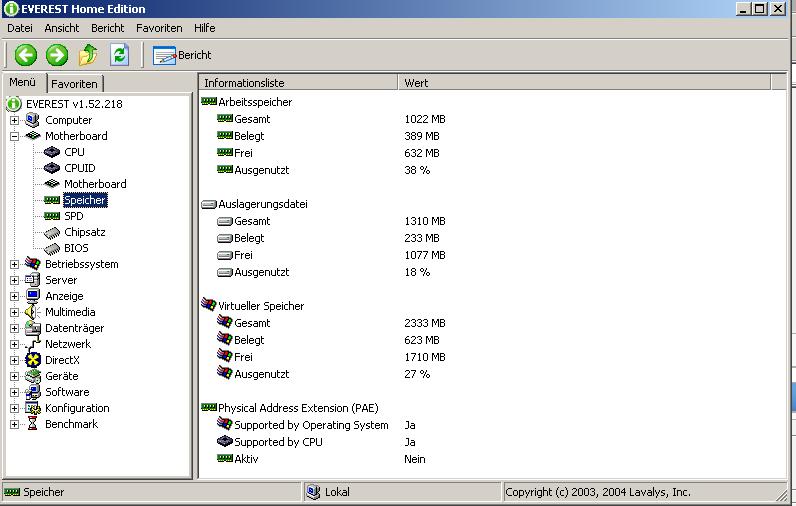Switch to the Menü tab
This screenshot has width=796, height=506.
point(23,82)
